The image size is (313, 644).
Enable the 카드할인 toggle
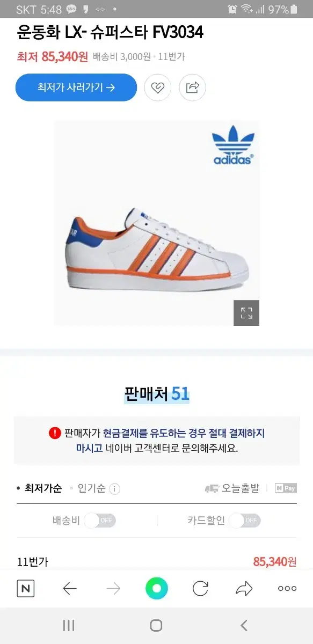coord(245,521)
